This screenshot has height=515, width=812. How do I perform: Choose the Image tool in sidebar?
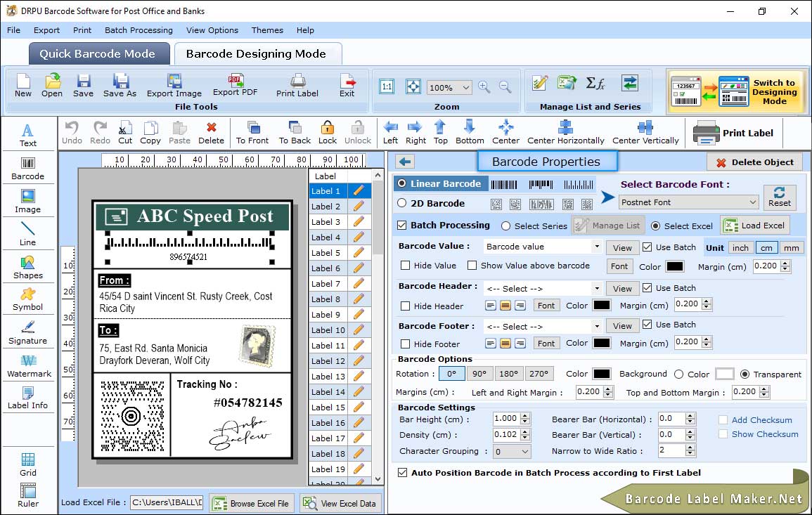(x=28, y=202)
